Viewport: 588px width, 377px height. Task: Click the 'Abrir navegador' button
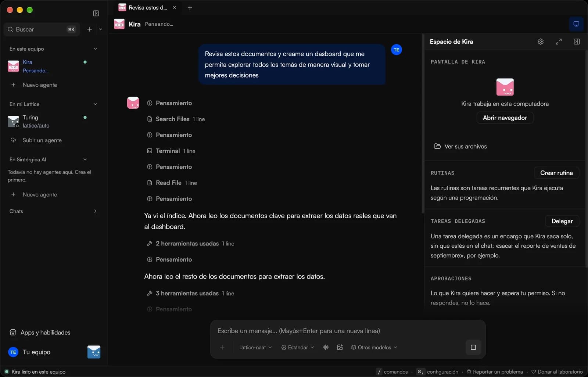[x=505, y=118]
